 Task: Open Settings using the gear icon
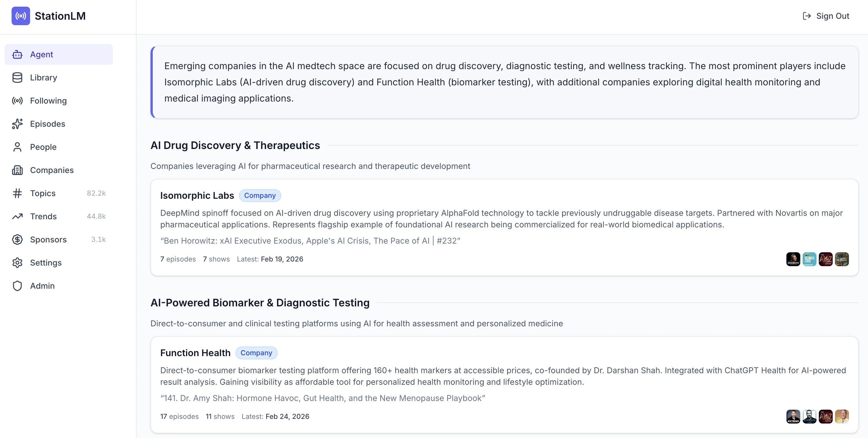point(18,262)
